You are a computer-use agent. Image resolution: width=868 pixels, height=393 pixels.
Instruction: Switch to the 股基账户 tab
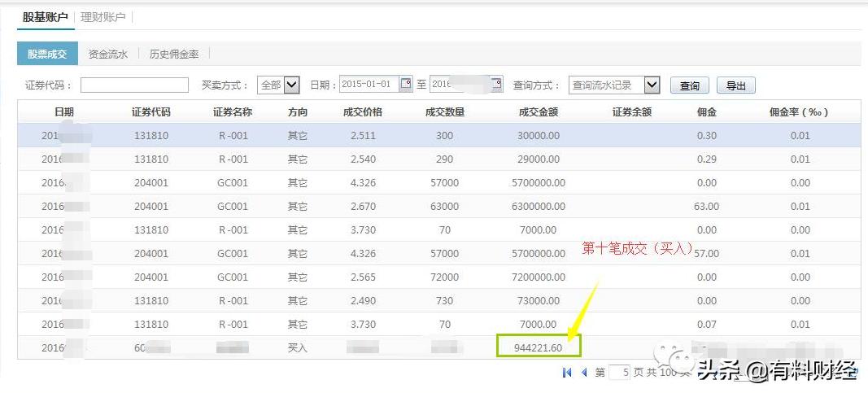tap(45, 17)
